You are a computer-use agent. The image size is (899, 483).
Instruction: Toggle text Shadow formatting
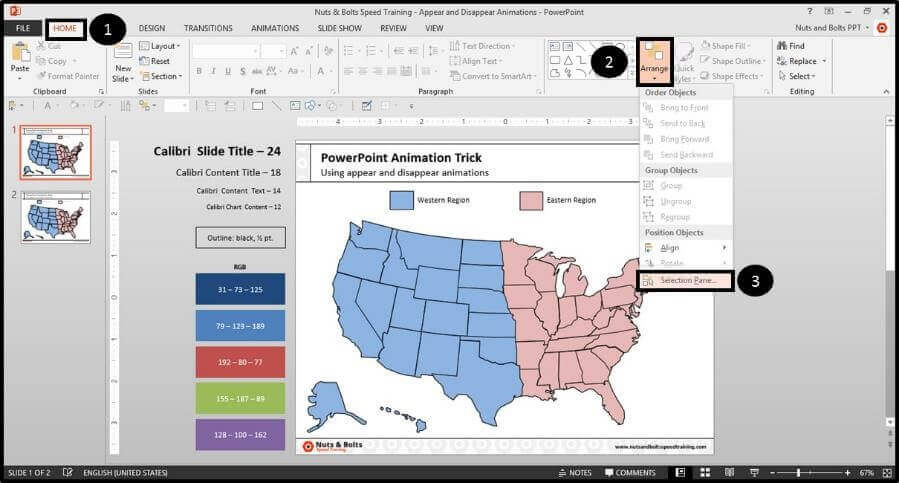coord(243,71)
